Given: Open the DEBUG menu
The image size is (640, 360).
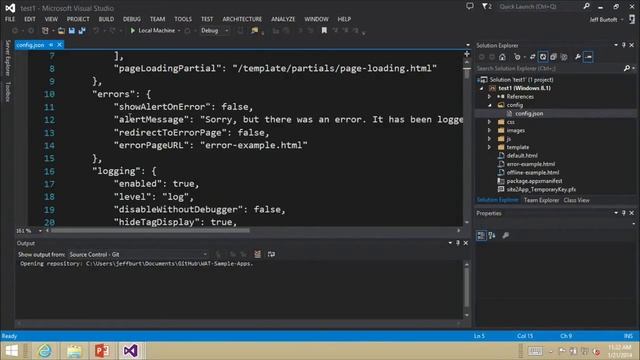Looking at the screenshot, I should 132,19.
